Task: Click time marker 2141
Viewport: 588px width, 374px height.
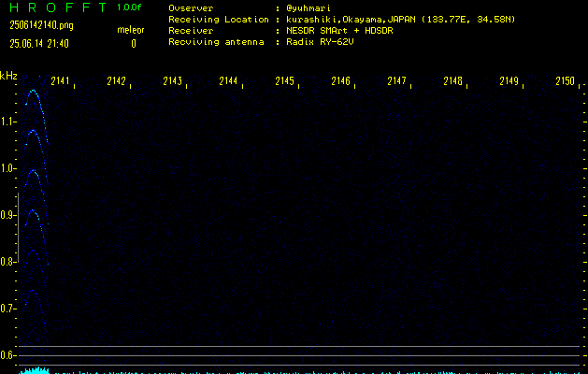Action: pyautogui.click(x=61, y=81)
